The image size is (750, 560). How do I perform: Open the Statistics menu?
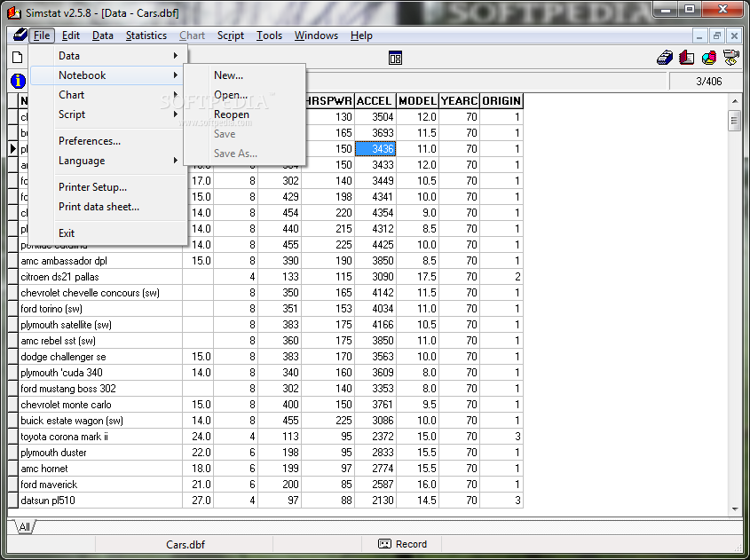click(146, 35)
